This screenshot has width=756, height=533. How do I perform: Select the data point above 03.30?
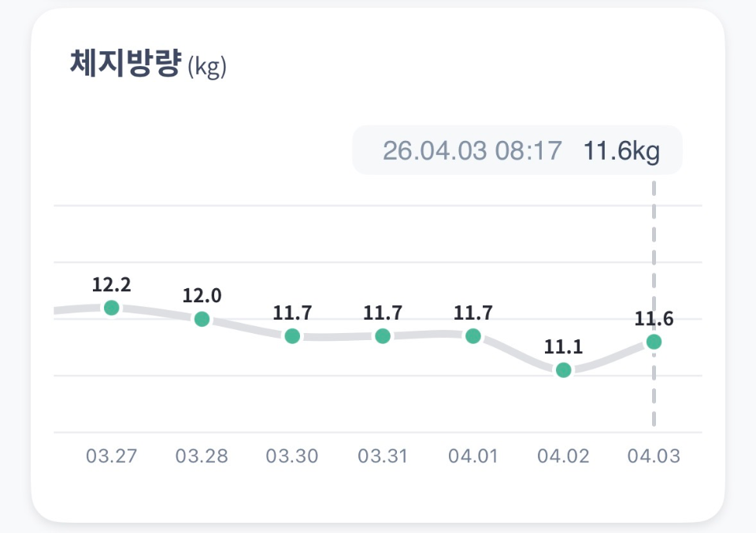click(x=292, y=336)
